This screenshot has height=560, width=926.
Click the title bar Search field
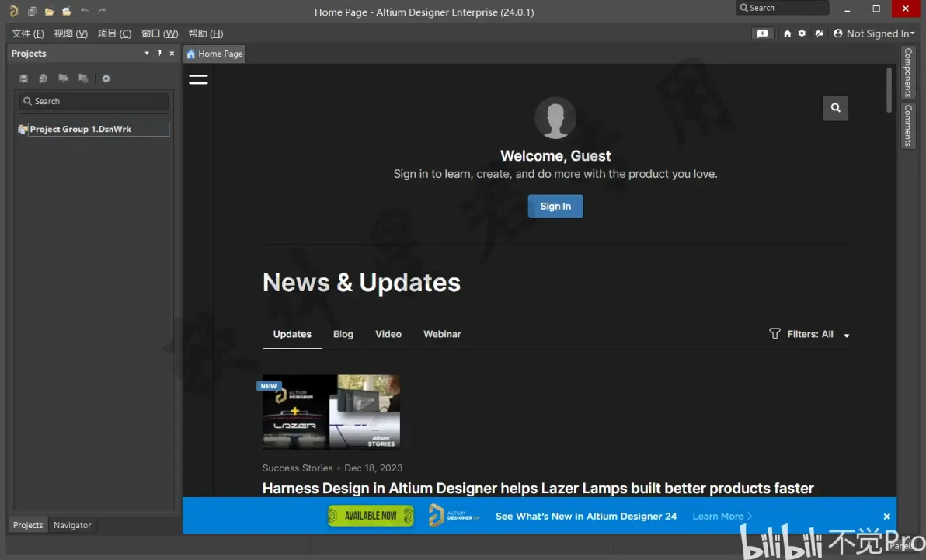(x=782, y=8)
